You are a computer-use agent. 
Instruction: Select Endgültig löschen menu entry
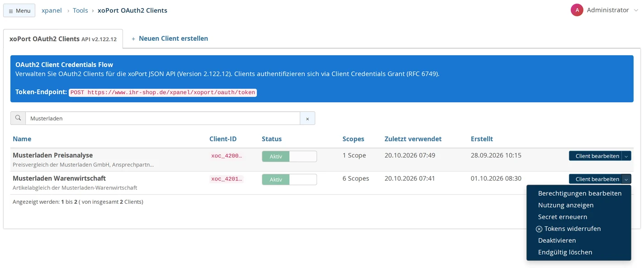pos(579,252)
